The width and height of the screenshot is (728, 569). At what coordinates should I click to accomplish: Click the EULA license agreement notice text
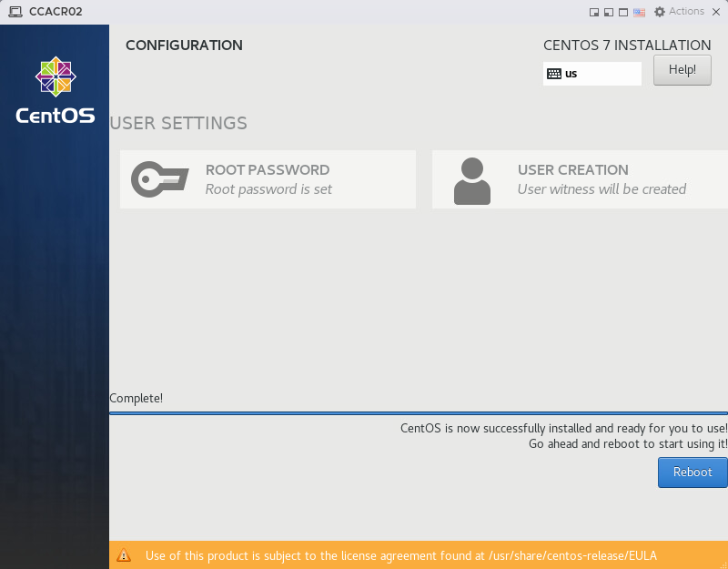pos(400,555)
